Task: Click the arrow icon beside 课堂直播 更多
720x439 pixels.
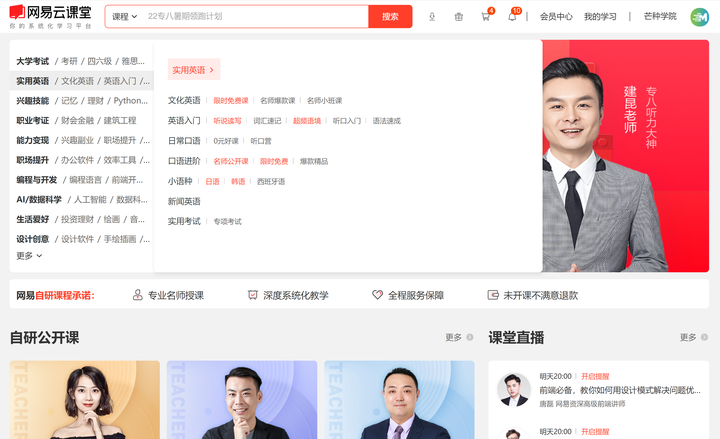Action: point(704,337)
